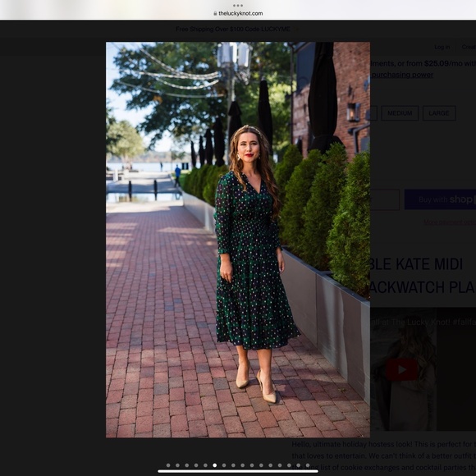The height and width of the screenshot is (476, 476).
Task: Select the LARGE size option
Action: (x=439, y=113)
